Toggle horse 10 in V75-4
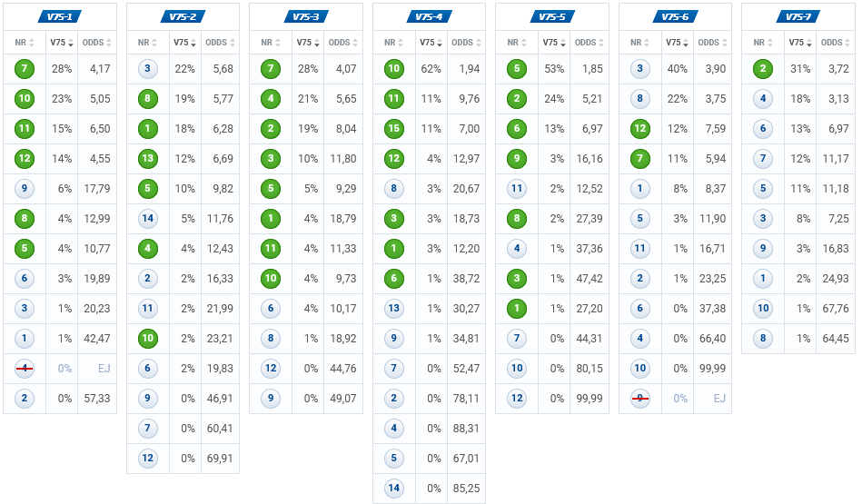 click(394, 69)
